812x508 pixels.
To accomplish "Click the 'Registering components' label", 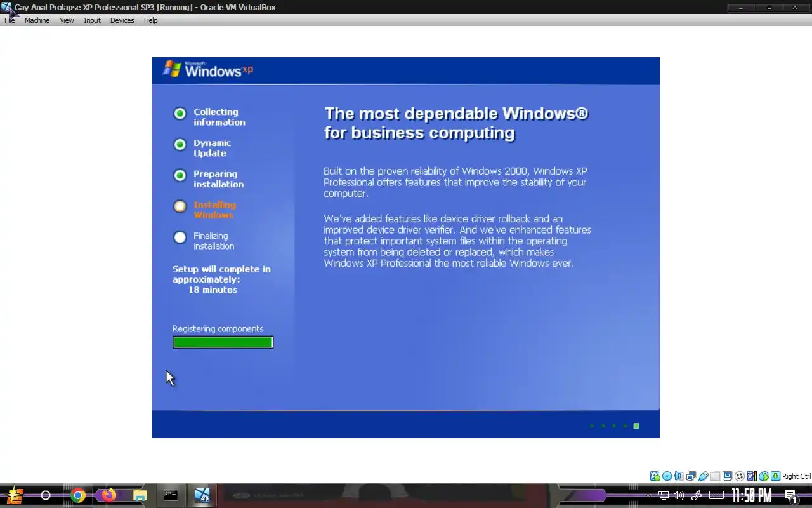I will tap(218, 329).
